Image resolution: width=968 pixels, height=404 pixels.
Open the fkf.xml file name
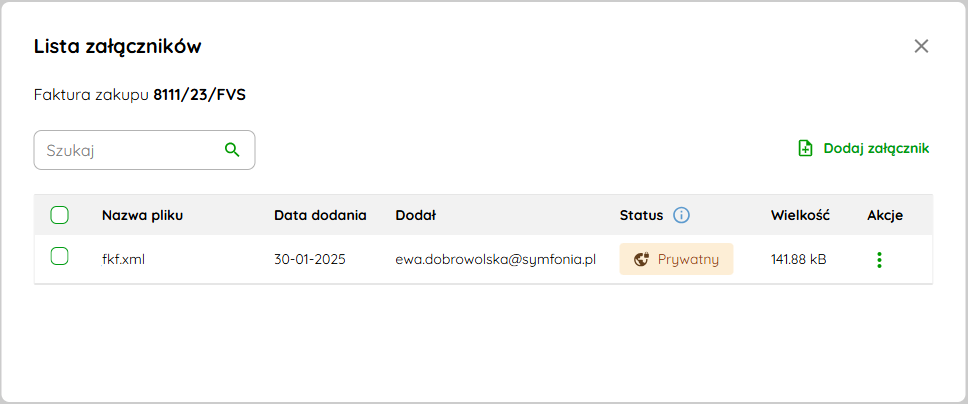123,259
